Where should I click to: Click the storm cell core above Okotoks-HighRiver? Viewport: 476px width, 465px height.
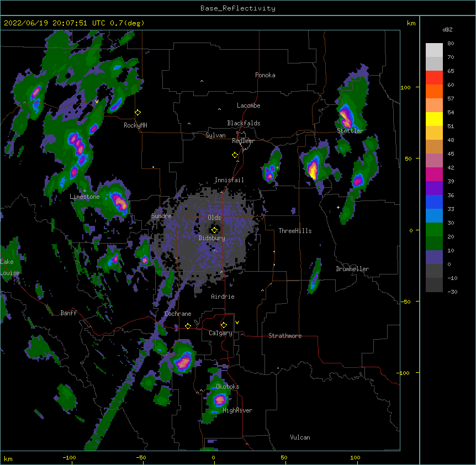(x=219, y=400)
